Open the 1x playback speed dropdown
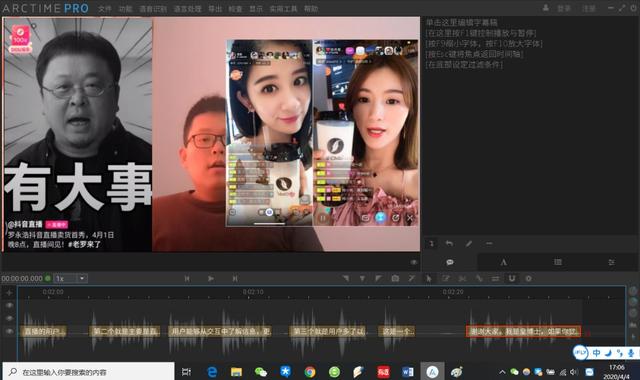The width and height of the screenshot is (640, 380). [71, 278]
